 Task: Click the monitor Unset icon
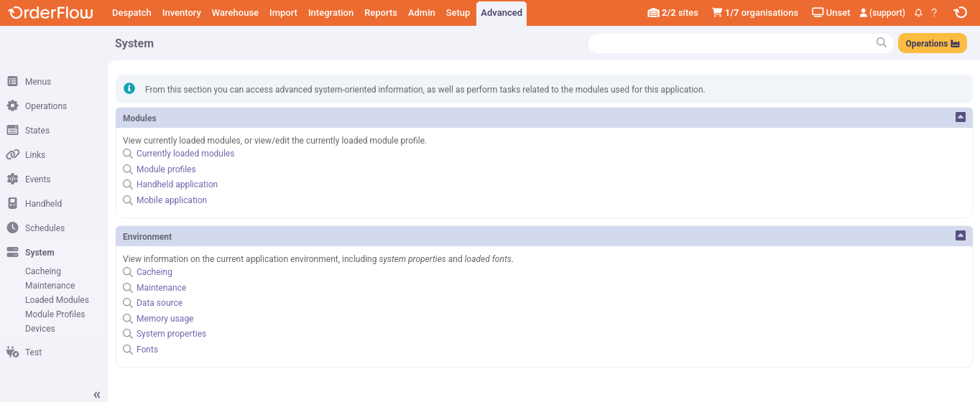[x=818, y=13]
